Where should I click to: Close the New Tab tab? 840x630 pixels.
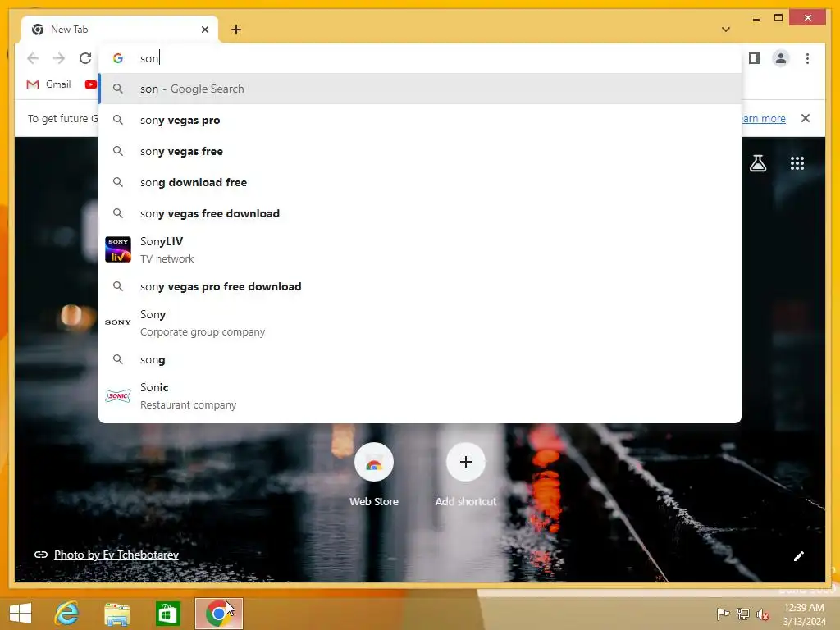click(204, 30)
